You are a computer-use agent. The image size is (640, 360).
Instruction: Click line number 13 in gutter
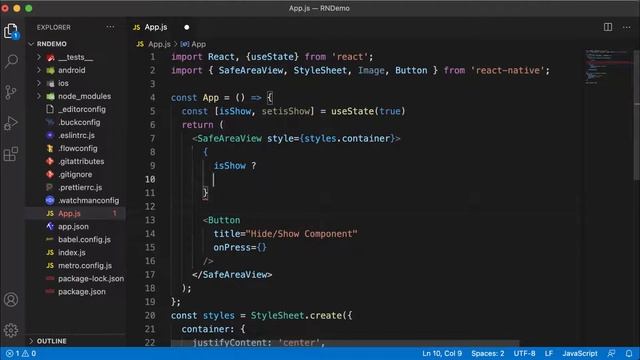pyautogui.click(x=150, y=220)
